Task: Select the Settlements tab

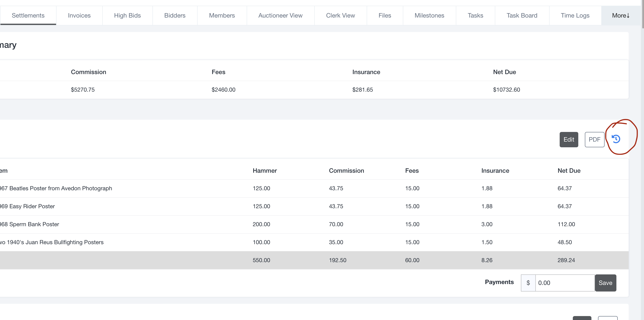Action: tap(28, 16)
